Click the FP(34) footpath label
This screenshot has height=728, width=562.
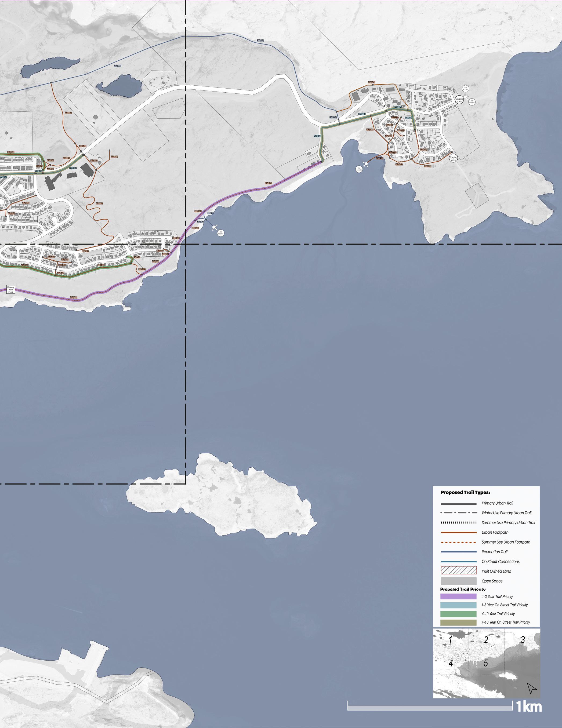pos(372,82)
